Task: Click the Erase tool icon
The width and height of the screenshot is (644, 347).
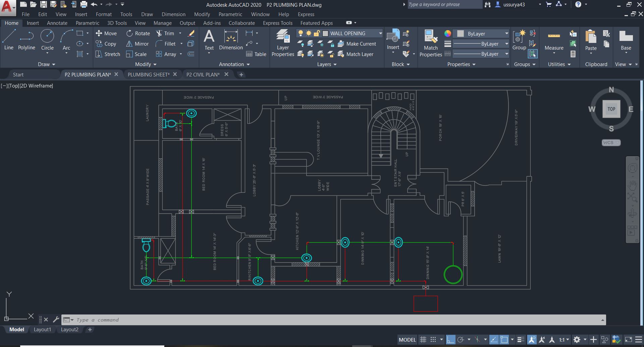Action: coord(191,33)
